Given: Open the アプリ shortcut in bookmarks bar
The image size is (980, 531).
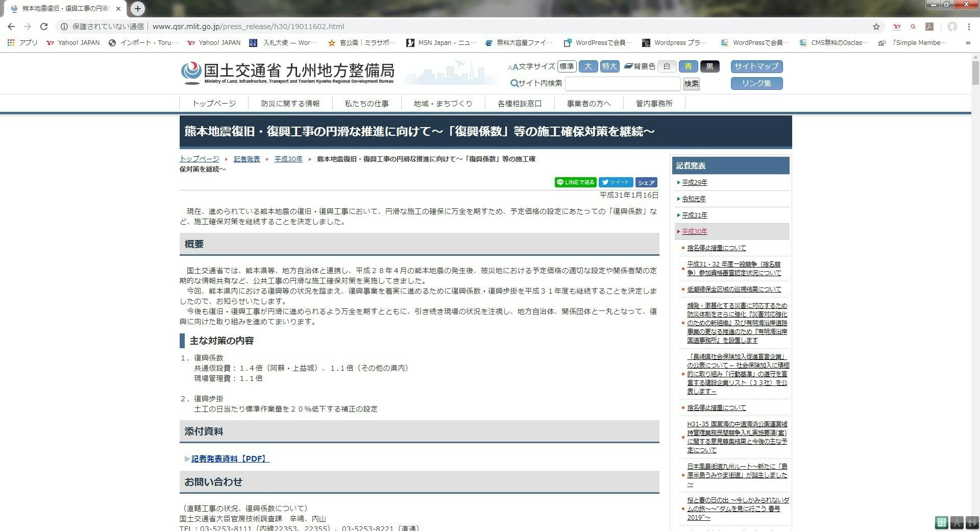Looking at the screenshot, I should click(x=23, y=43).
